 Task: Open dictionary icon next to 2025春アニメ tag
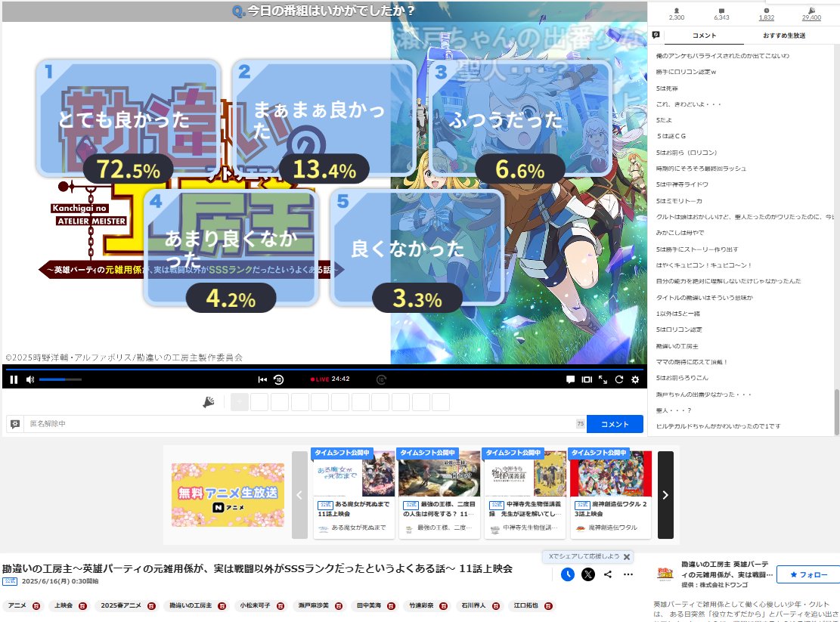pos(152,606)
